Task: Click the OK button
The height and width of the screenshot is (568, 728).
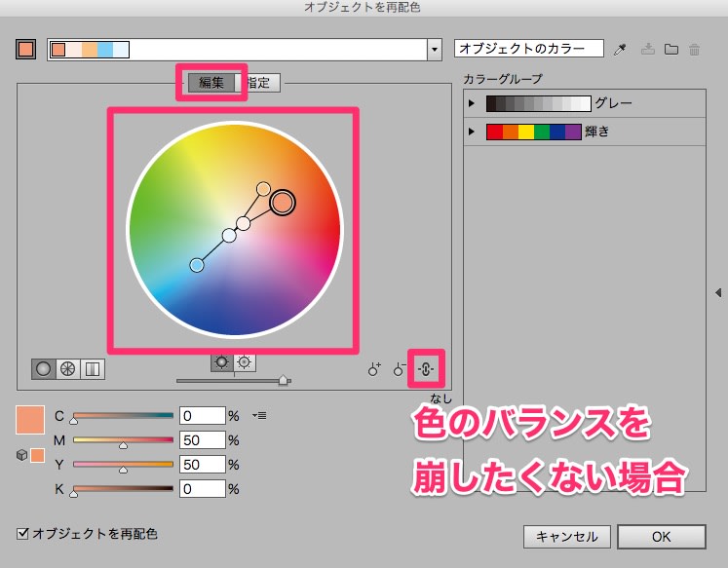Action: (x=662, y=537)
